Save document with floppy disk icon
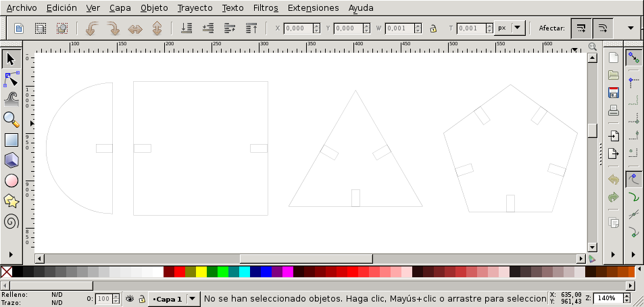This screenshot has height=307, width=644. click(x=613, y=93)
